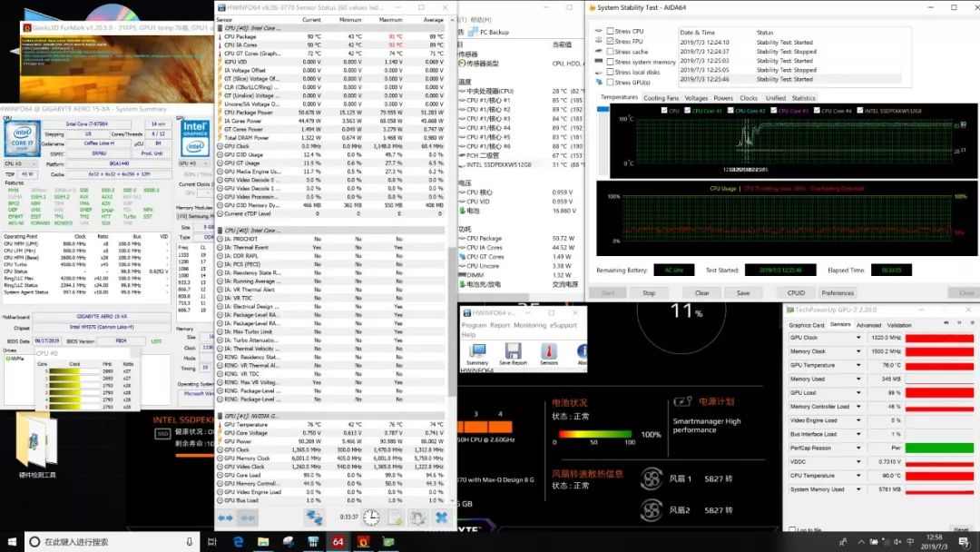
Task: Click the network computers icon in sensor toolbar
Action: click(314, 517)
